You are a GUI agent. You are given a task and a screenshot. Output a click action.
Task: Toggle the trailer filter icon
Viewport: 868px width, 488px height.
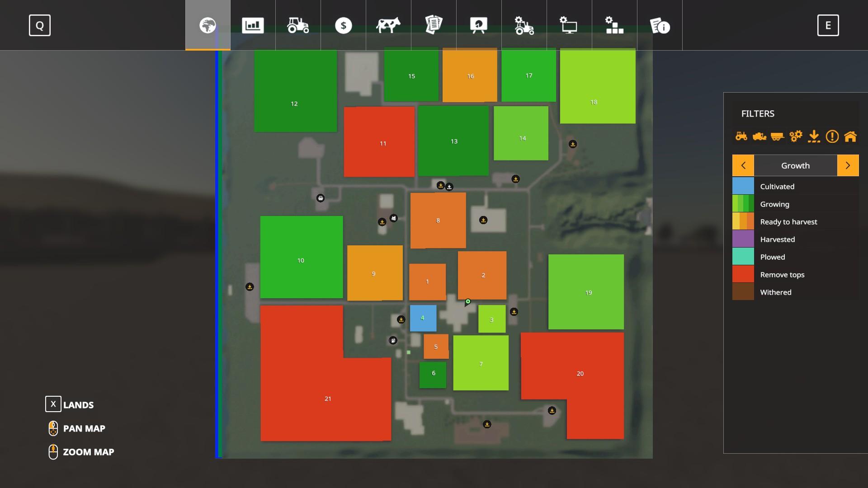coord(778,136)
